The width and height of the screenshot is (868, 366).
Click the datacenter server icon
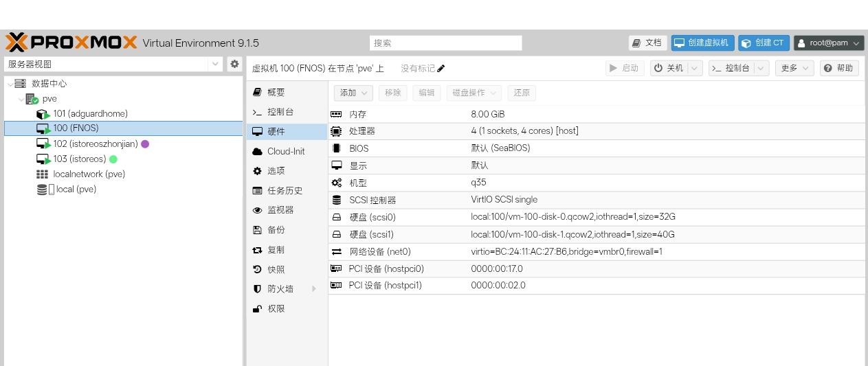[21, 83]
